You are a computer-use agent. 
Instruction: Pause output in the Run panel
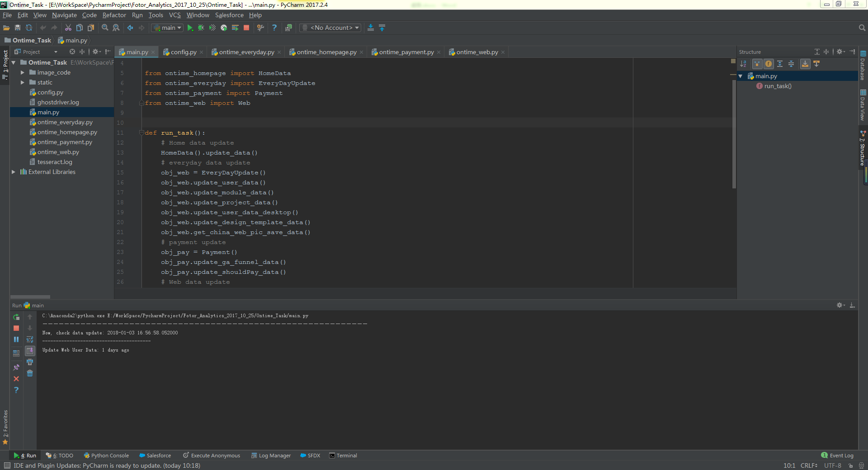pyautogui.click(x=16, y=339)
